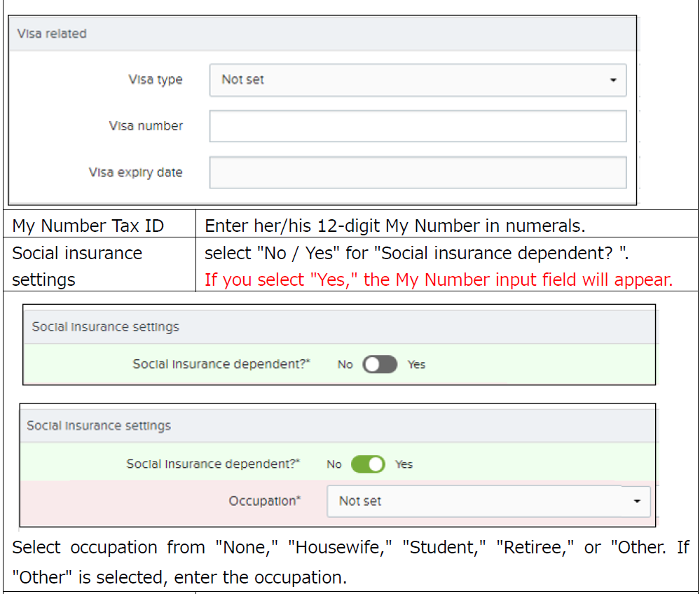Click the Occupation field label

tap(265, 501)
